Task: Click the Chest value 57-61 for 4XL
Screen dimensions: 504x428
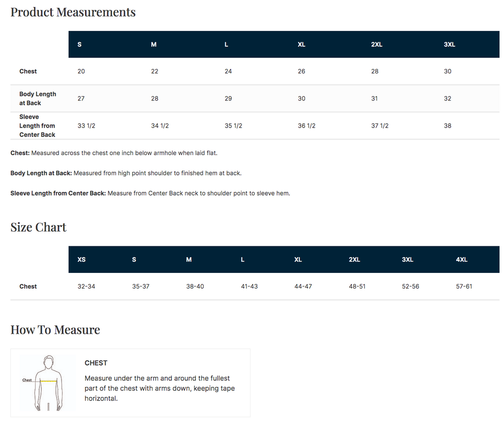Action: pyautogui.click(x=464, y=286)
